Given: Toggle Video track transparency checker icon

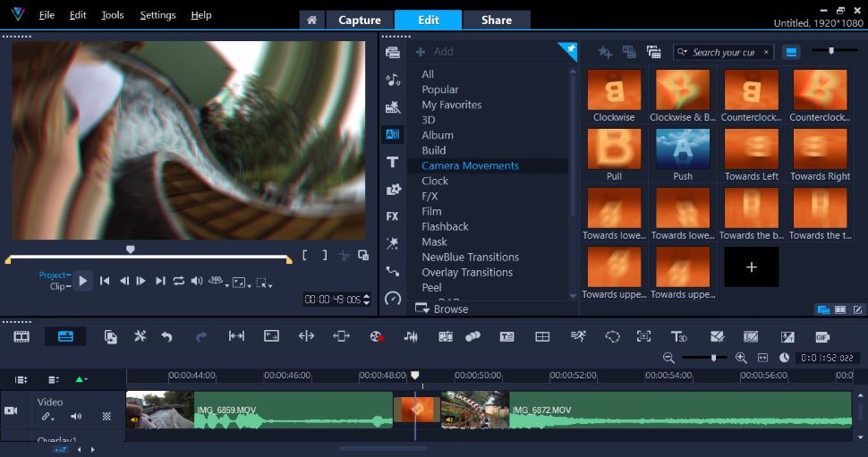Looking at the screenshot, I should point(106,416).
